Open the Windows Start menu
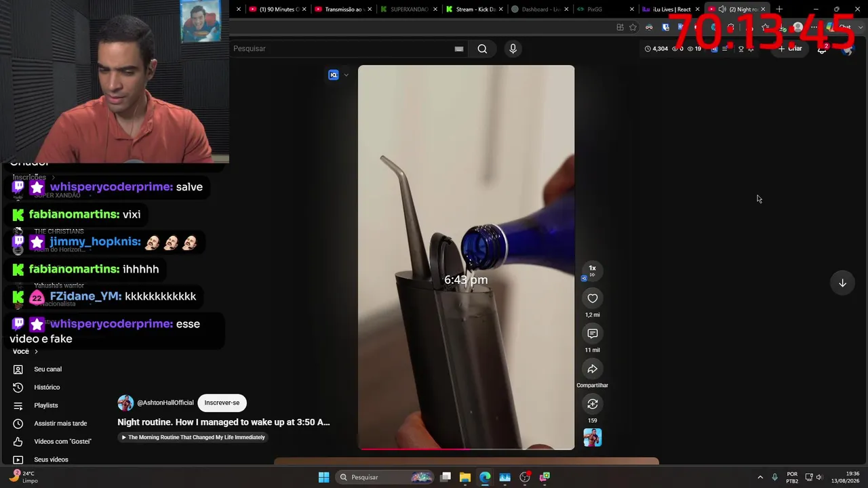The height and width of the screenshot is (488, 868). pos(323,477)
